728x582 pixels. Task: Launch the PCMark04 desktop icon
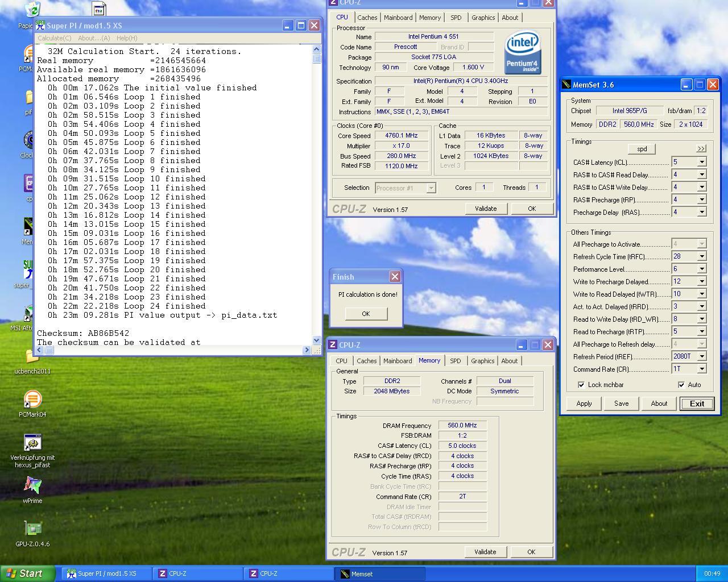[32, 399]
